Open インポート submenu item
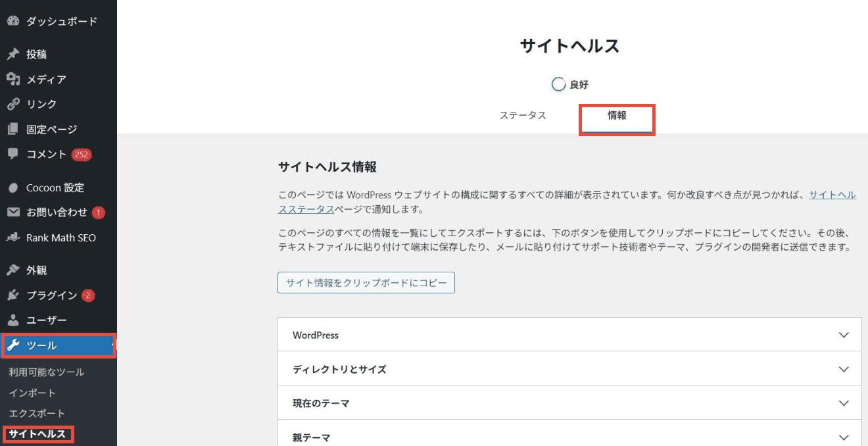Image resolution: width=868 pixels, height=446 pixels. tap(32, 393)
